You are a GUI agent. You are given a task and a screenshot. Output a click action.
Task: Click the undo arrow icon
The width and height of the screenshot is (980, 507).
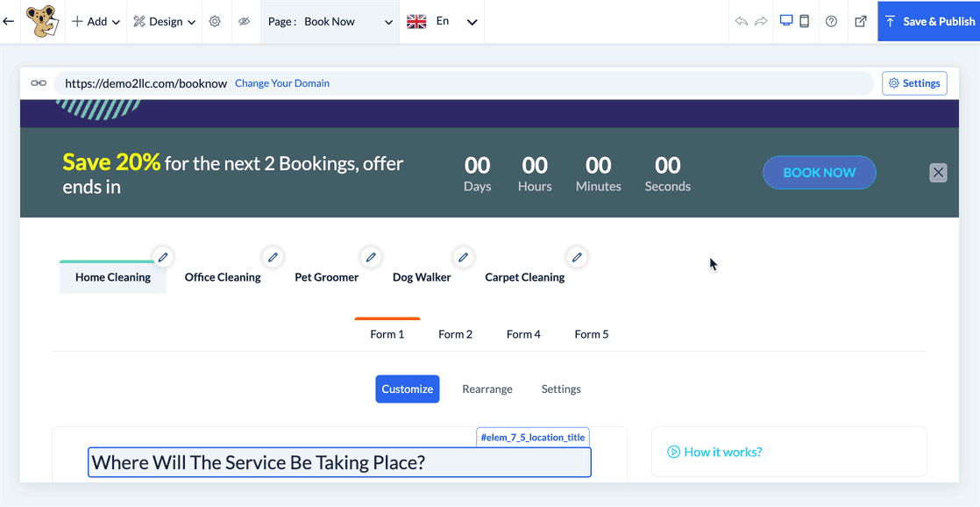coord(742,21)
